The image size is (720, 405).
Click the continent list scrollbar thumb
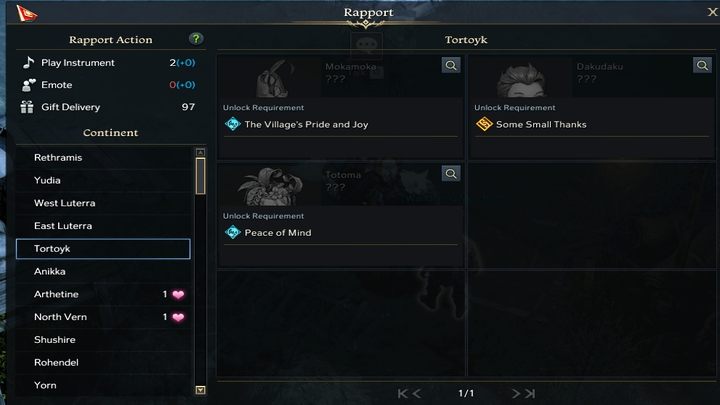point(200,176)
